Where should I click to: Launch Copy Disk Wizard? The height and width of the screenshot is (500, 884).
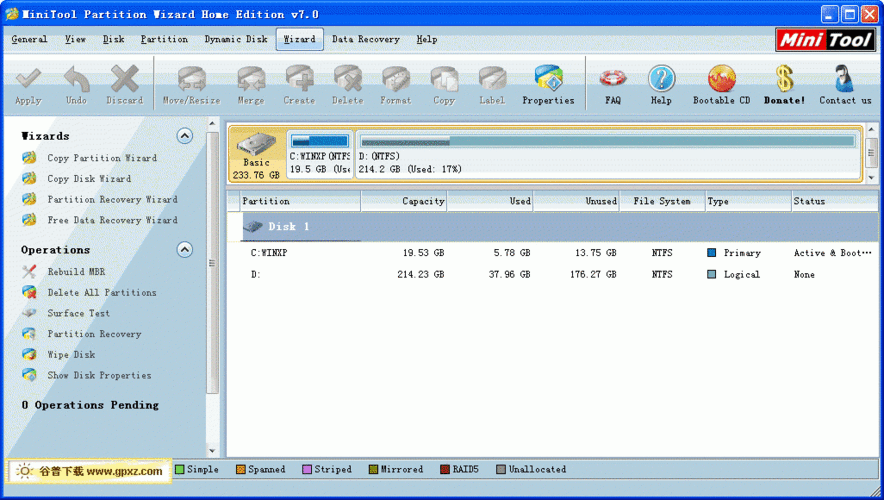[89, 179]
